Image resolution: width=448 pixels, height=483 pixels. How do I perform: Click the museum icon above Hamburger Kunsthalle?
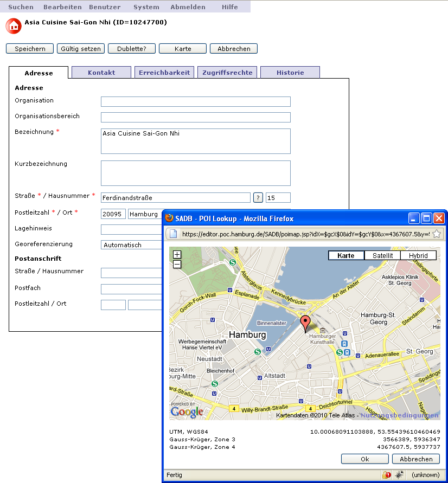(x=322, y=330)
